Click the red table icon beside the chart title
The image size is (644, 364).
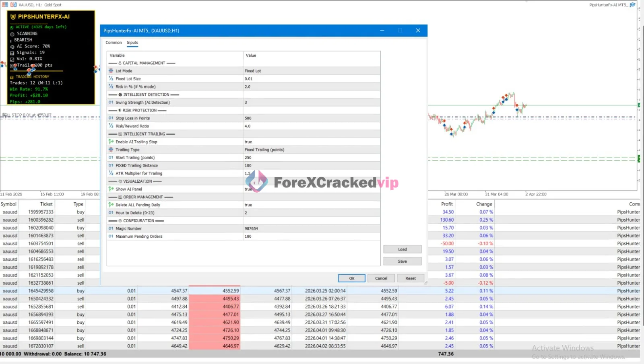5,5
